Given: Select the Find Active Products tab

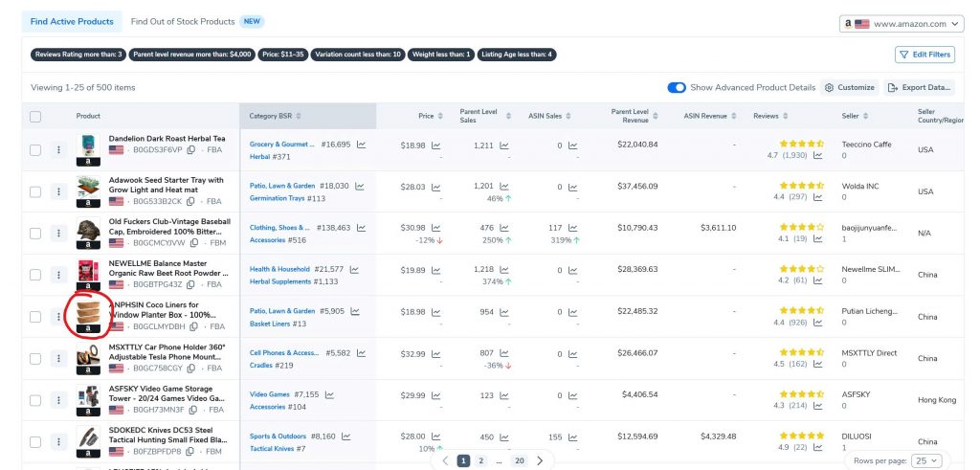Looking at the screenshot, I should pyautogui.click(x=71, y=21).
